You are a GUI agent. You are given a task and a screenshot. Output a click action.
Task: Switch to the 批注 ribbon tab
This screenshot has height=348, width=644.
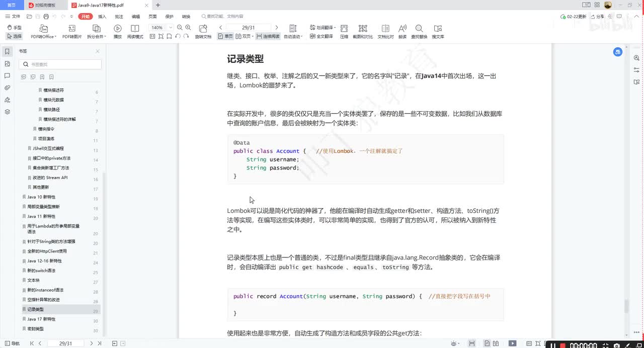[x=119, y=17]
